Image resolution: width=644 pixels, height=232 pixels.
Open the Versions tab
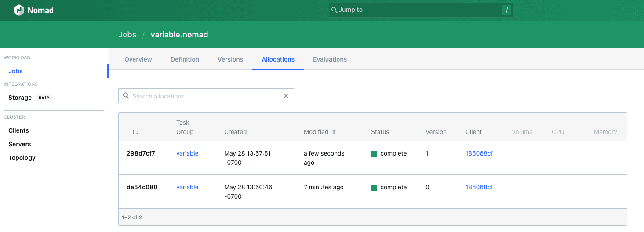(x=230, y=59)
